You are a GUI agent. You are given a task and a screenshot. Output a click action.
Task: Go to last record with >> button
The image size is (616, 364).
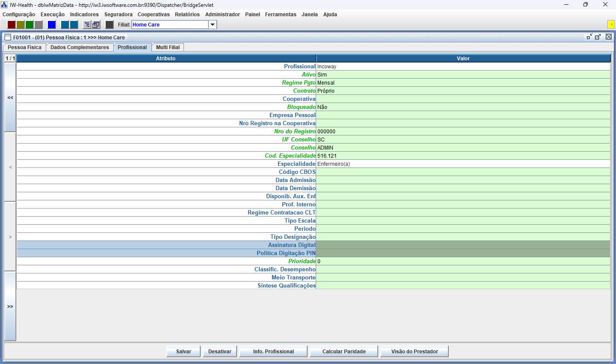(x=10, y=306)
